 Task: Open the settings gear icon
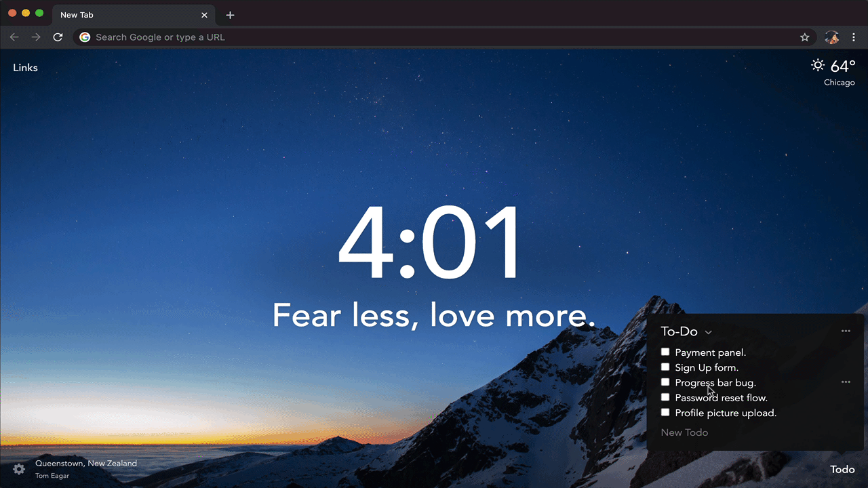(x=19, y=469)
